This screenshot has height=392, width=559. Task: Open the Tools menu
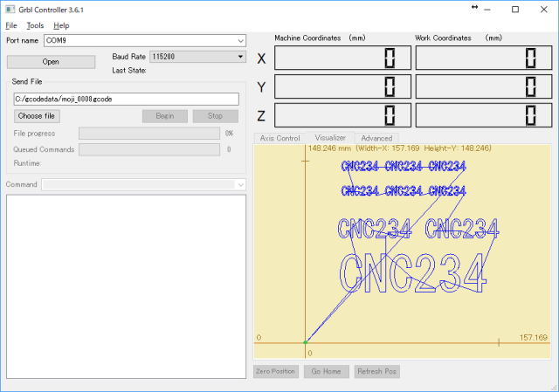pos(35,25)
